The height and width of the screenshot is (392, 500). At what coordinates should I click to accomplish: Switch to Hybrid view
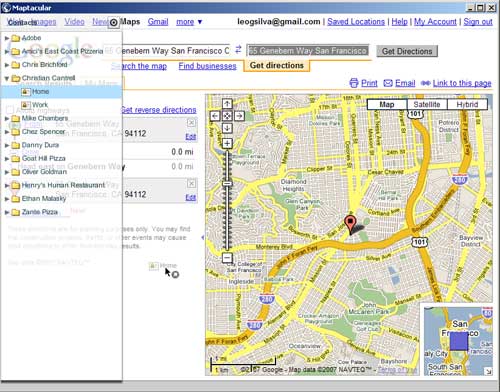click(467, 104)
